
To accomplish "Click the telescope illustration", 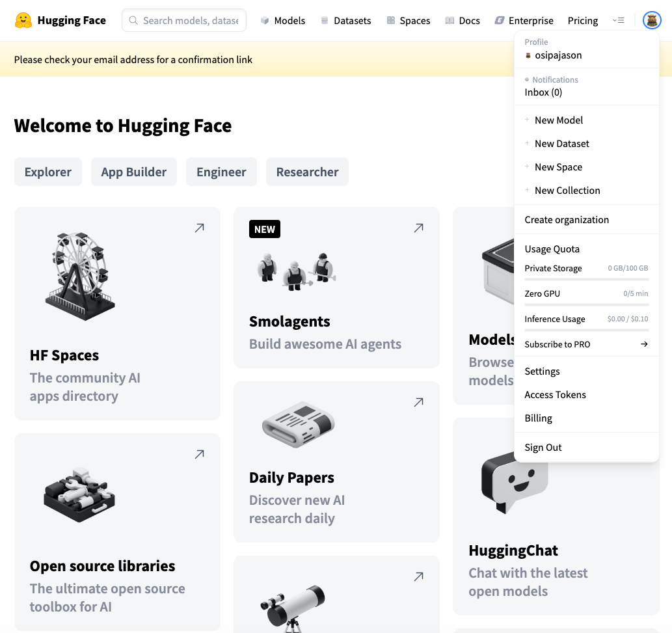I will [293, 608].
